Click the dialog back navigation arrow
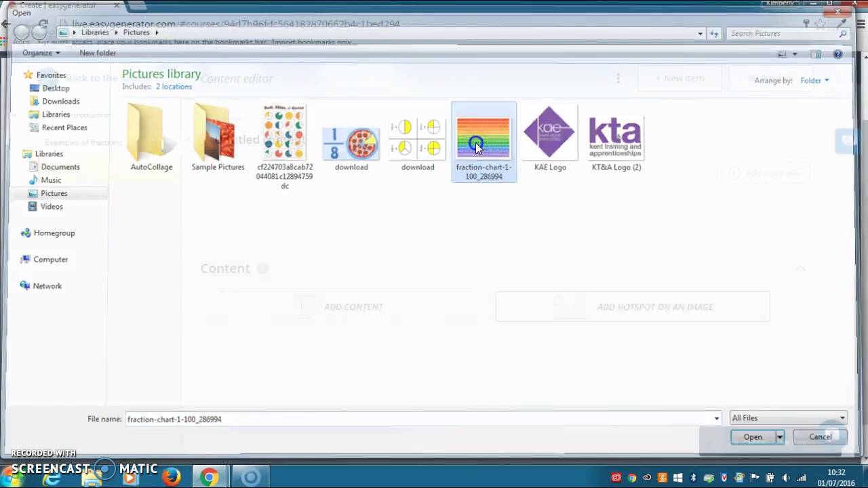 pos(22,32)
